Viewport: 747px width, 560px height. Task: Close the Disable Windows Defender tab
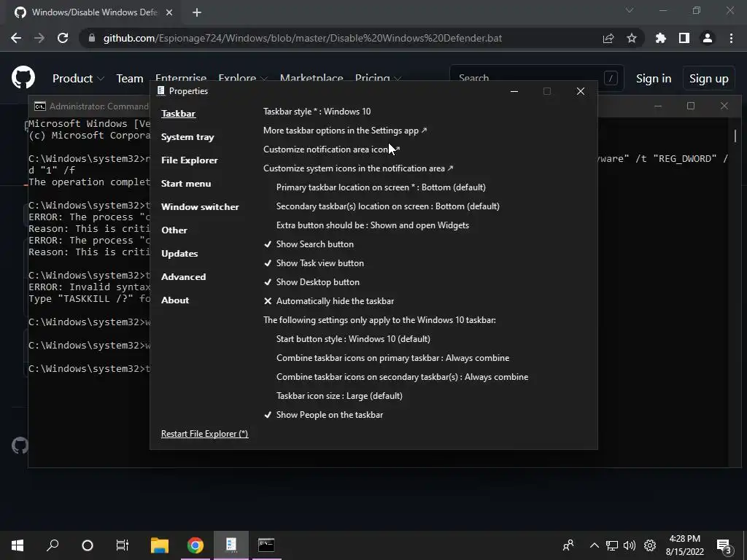(169, 12)
